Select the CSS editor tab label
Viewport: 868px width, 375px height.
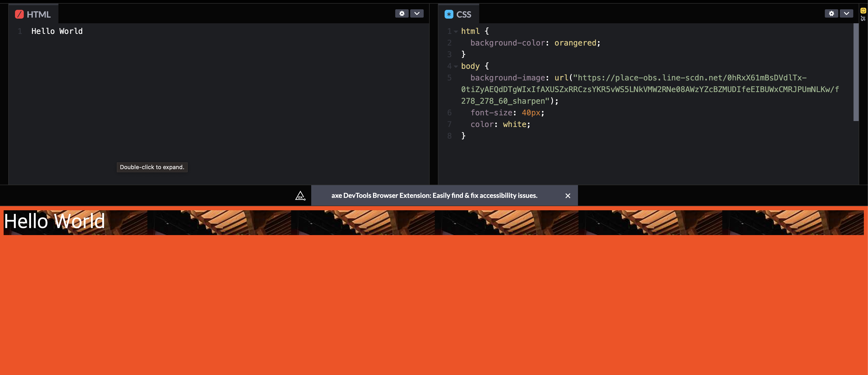point(464,14)
